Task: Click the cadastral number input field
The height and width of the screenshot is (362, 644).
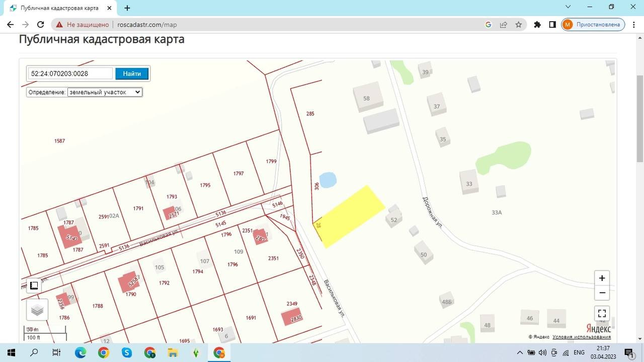Action: click(70, 74)
